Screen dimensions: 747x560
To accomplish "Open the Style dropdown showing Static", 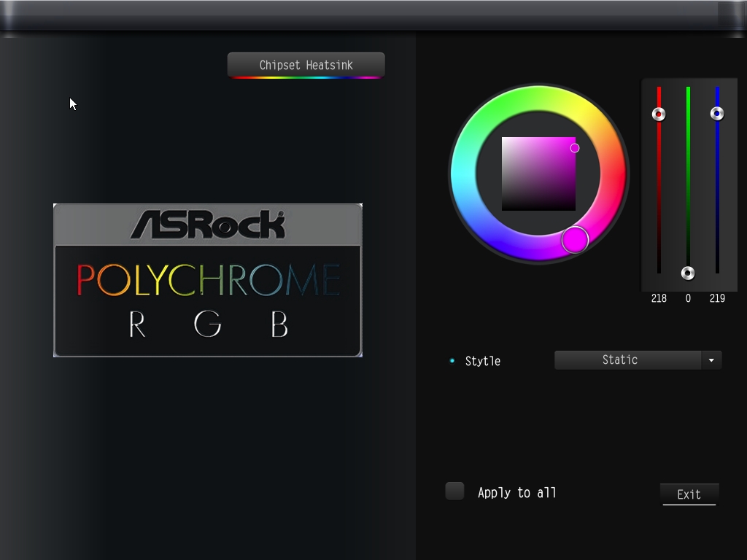I will [x=638, y=360].
